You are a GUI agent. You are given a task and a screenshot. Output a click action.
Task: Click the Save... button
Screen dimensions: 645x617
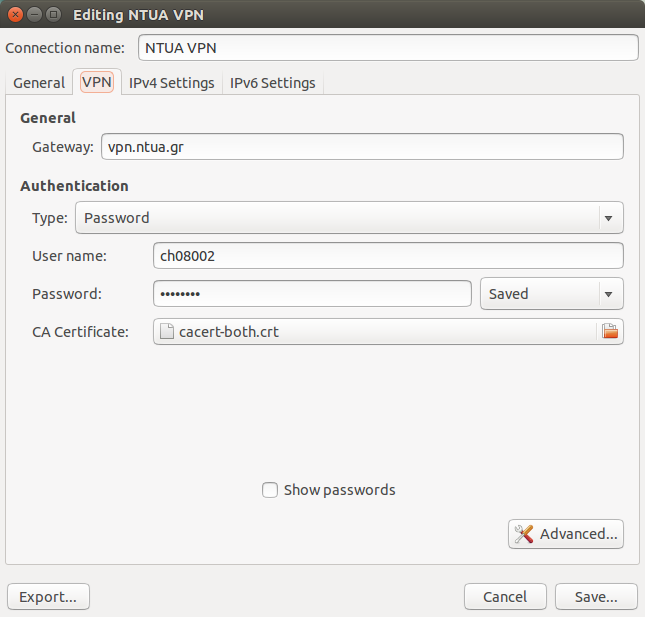(596, 597)
